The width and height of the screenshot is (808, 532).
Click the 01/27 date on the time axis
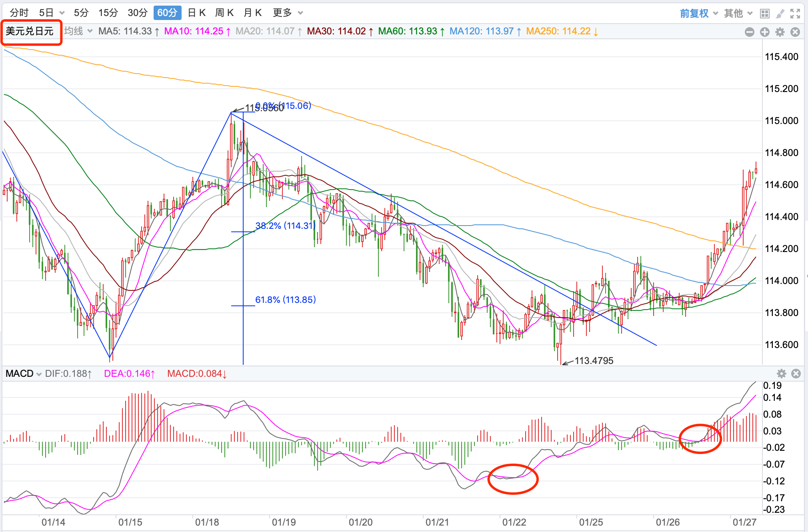coord(744,522)
